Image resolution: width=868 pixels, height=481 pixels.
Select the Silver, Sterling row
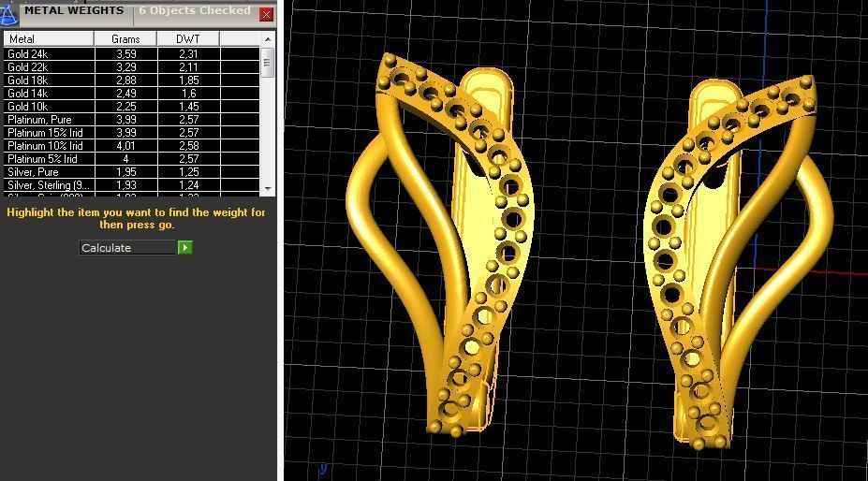coord(132,185)
